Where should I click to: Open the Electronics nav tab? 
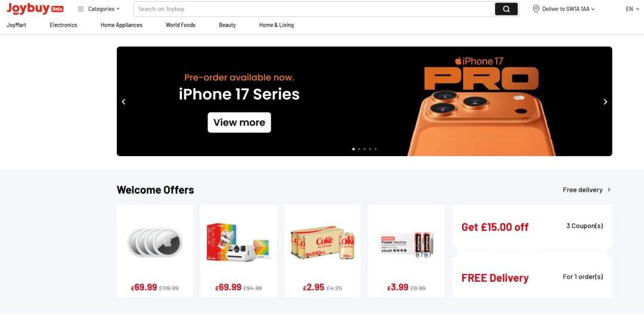tap(63, 25)
